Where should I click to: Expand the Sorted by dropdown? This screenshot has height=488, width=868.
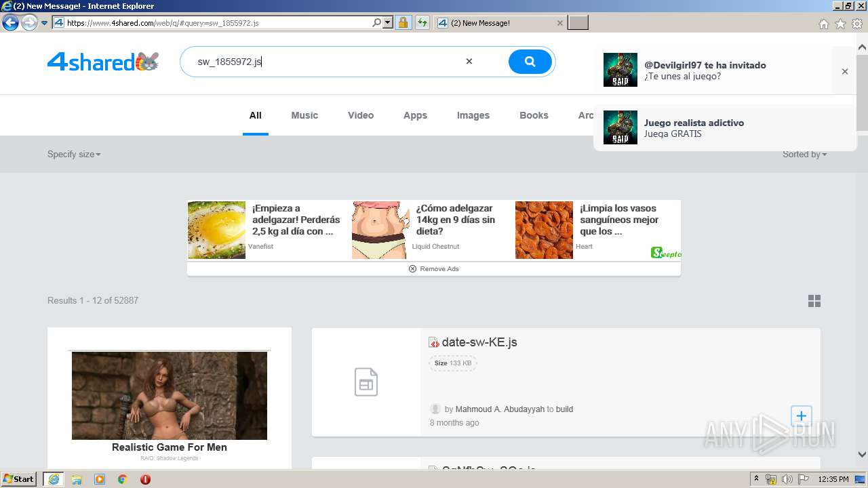pyautogui.click(x=804, y=155)
